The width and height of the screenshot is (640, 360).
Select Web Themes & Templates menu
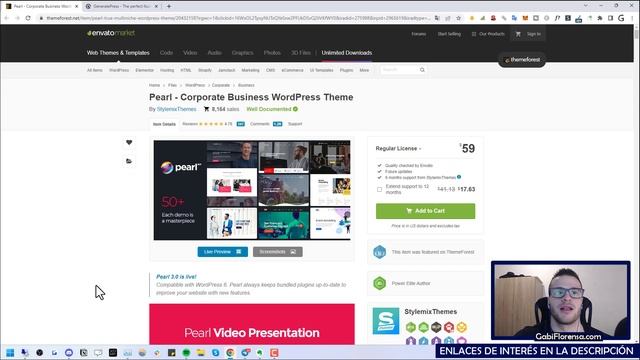[x=118, y=53]
